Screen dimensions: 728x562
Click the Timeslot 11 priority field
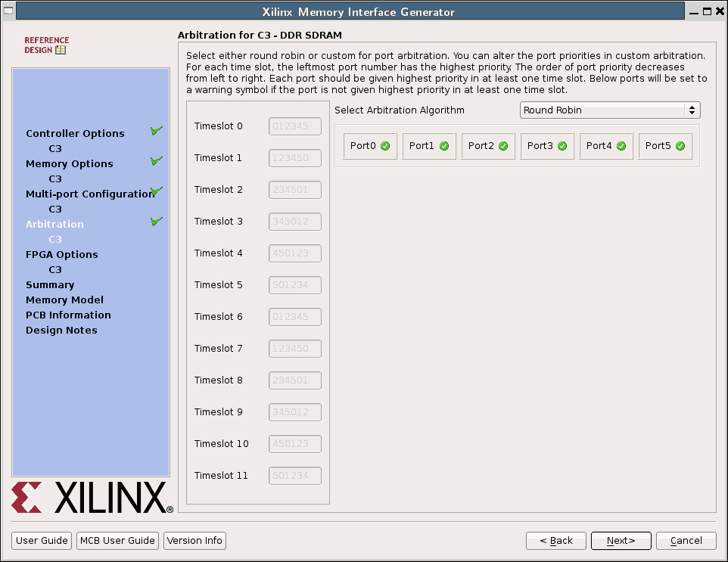[x=294, y=476]
